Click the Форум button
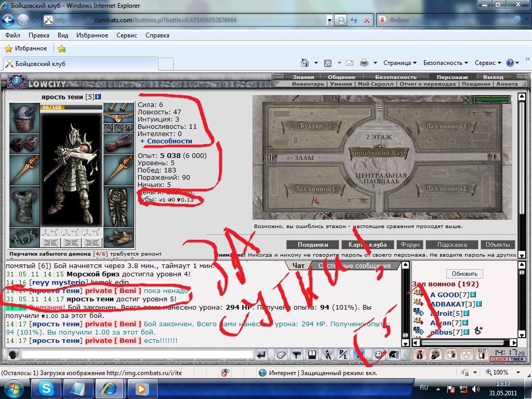 410,245
